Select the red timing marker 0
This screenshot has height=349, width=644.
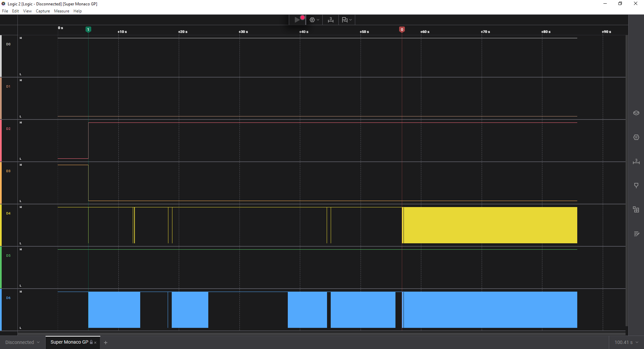tap(402, 30)
